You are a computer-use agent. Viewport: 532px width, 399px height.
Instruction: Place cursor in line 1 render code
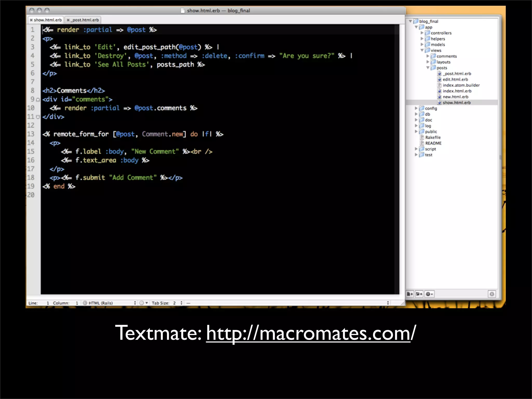100,30
